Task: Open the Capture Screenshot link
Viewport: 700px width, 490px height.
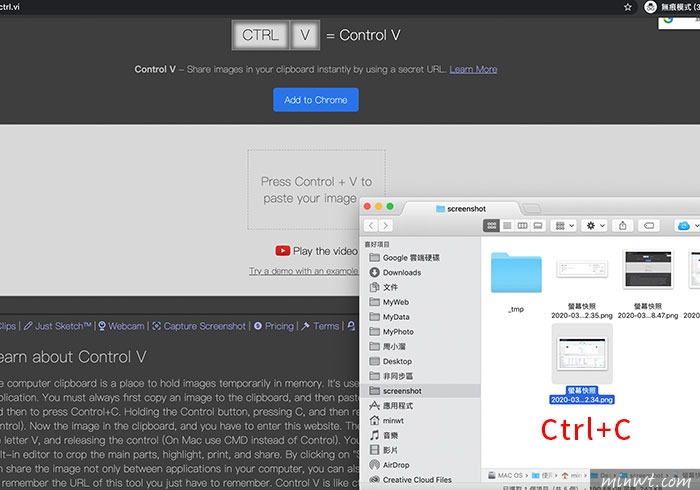Action: coord(199,326)
